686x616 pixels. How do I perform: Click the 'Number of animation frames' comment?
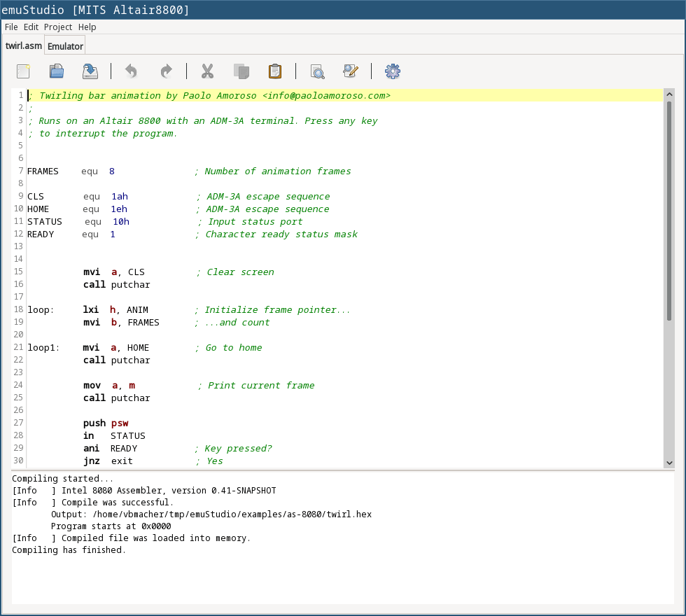[272, 171]
